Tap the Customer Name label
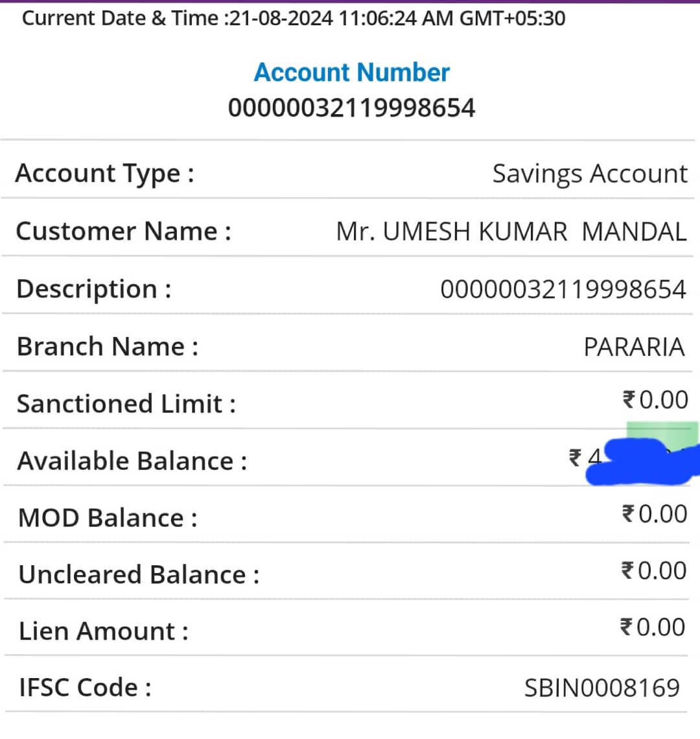This screenshot has height=739, width=700. click(x=124, y=231)
